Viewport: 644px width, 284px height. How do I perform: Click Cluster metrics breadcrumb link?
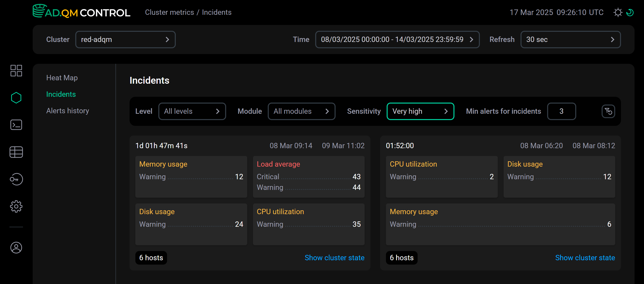pos(169,12)
